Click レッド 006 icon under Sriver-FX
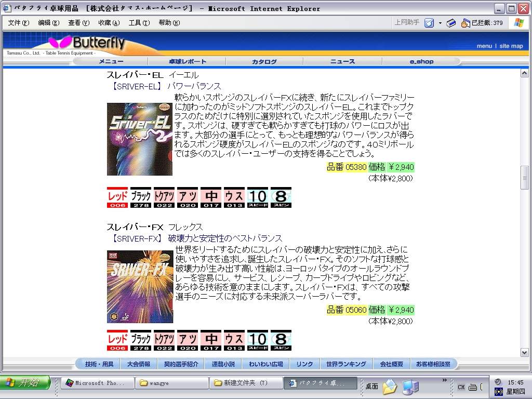 [x=117, y=340]
